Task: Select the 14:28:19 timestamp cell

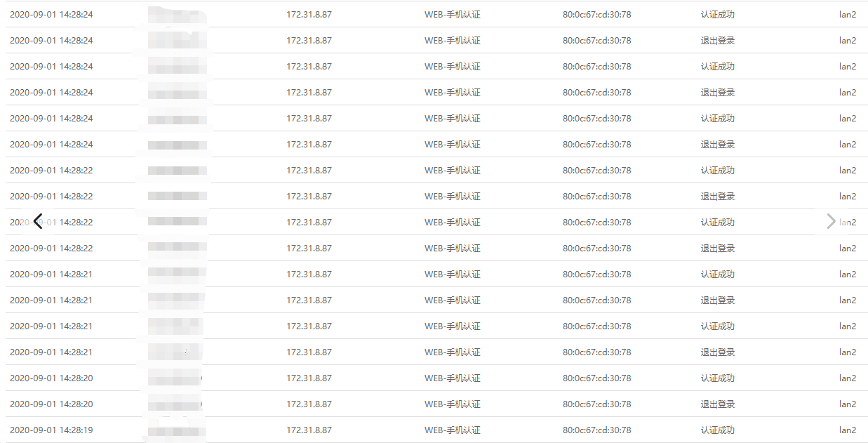Action: pyautogui.click(x=51, y=430)
